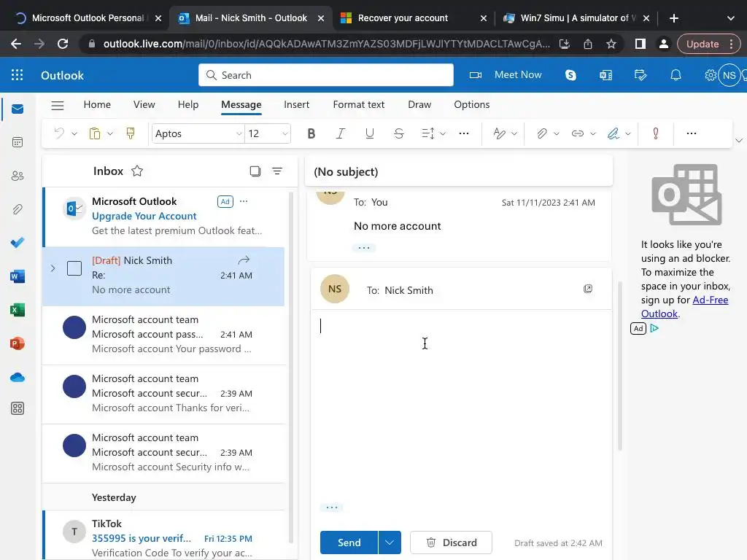The height and width of the screenshot is (560, 747).
Task: Switch to the Options ribbon tab
Action: click(x=472, y=104)
